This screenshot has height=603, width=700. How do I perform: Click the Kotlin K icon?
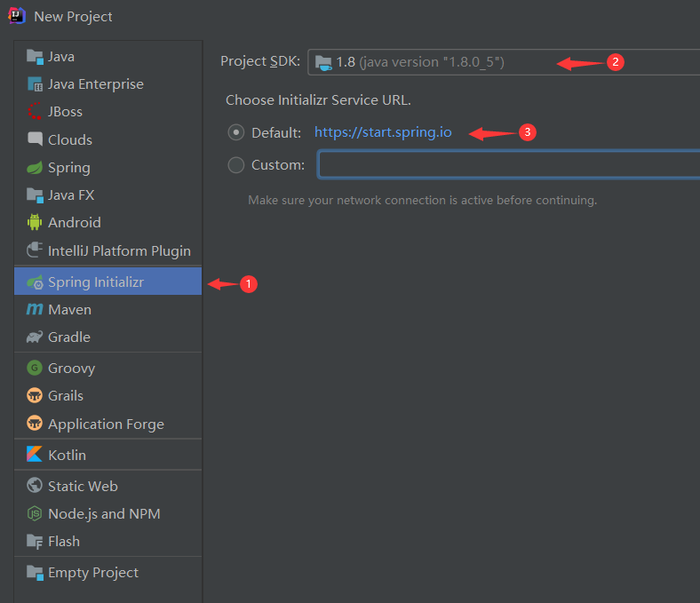pyautogui.click(x=35, y=455)
